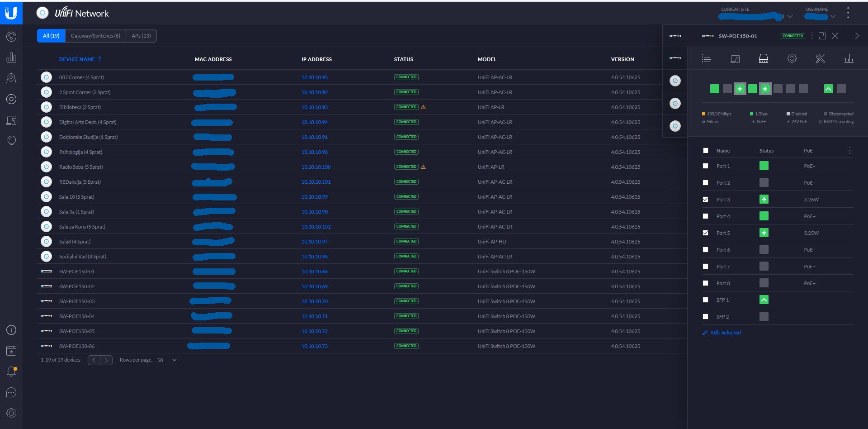Open the device Config gear tab

pyautogui.click(x=792, y=58)
